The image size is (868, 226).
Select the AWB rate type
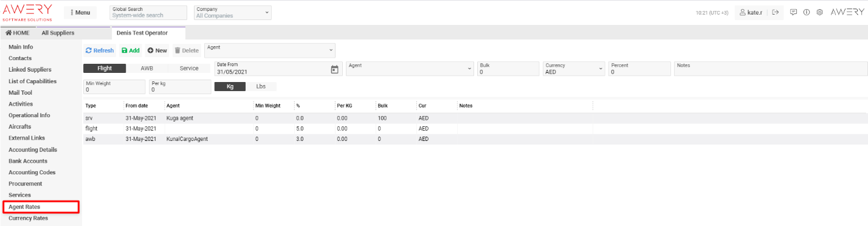pyautogui.click(x=146, y=69)
